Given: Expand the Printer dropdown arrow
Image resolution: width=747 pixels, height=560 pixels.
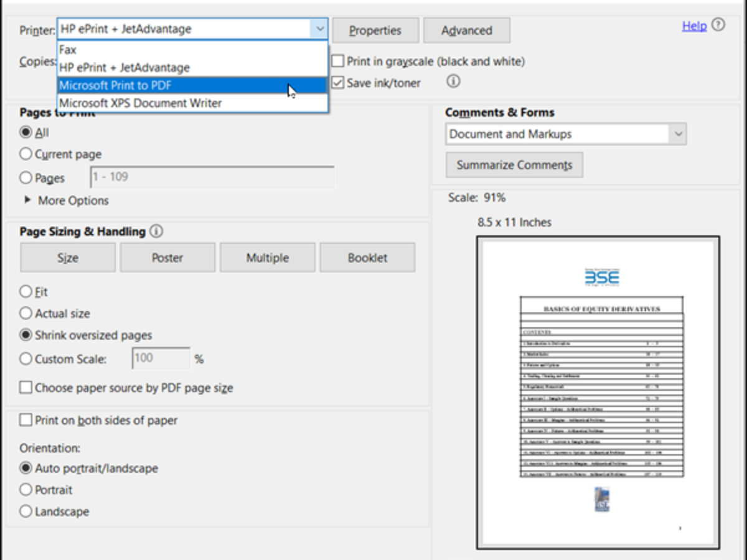Looking at the screenshot, I should coord(319,29).
